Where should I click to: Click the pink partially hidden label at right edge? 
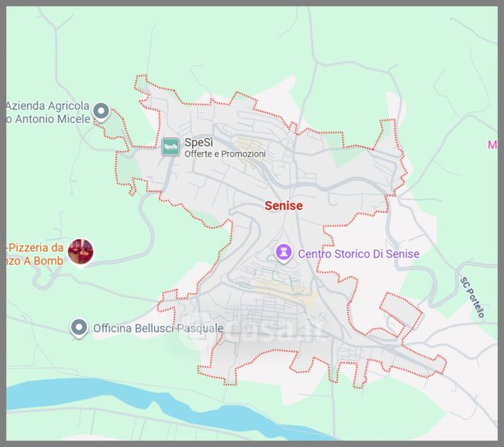coord(492,145)
